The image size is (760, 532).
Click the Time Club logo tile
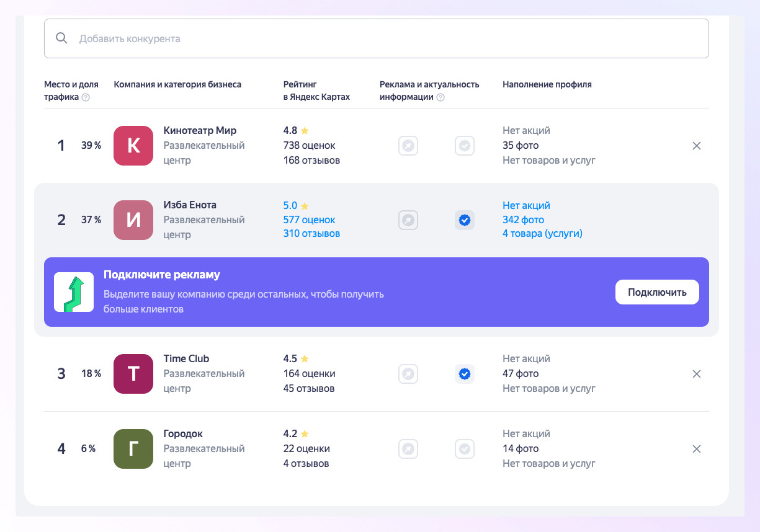click(x=133, y=374)
